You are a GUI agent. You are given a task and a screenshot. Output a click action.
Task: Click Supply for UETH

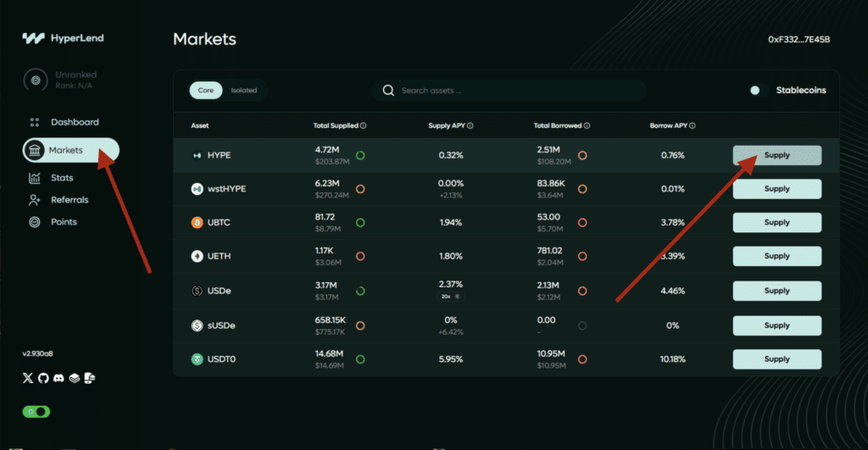click(x=777, y=256)
